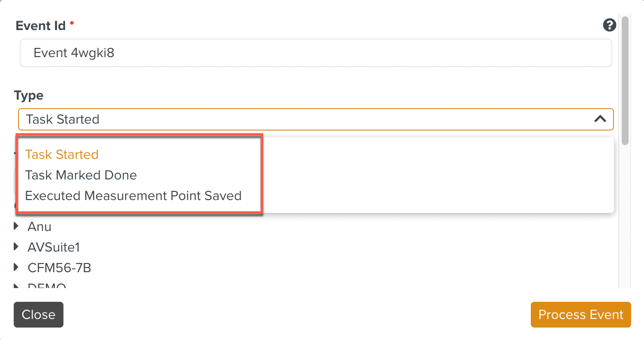Viewport: 644px width, 340px height.
Task: Expand the Anu tree node
Action: point(16,226)
